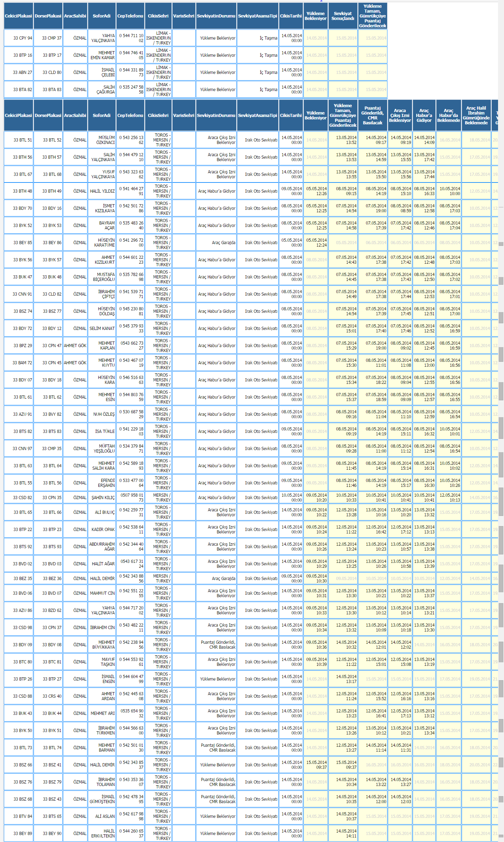Select trailer plate cell "33 BTA 83"
Screen dimensions: 504x842
coord(48,89)
